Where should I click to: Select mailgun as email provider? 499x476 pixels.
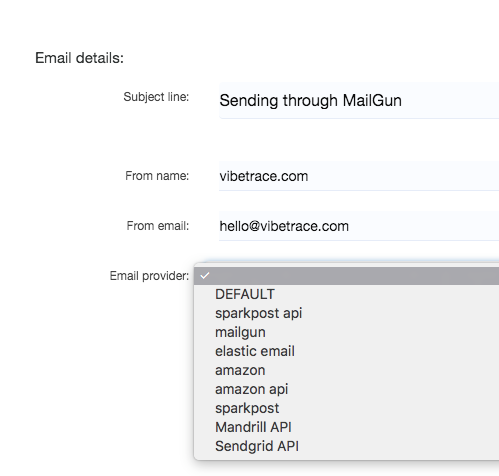point(346,332)
